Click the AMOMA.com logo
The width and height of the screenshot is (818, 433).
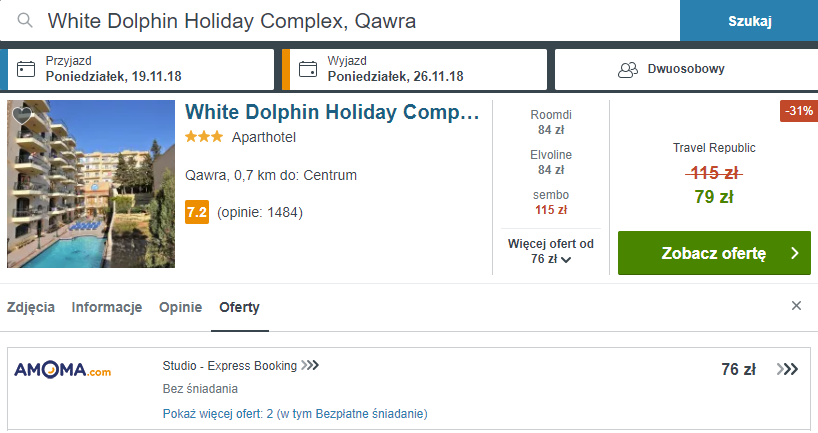[x=63, y=370]
